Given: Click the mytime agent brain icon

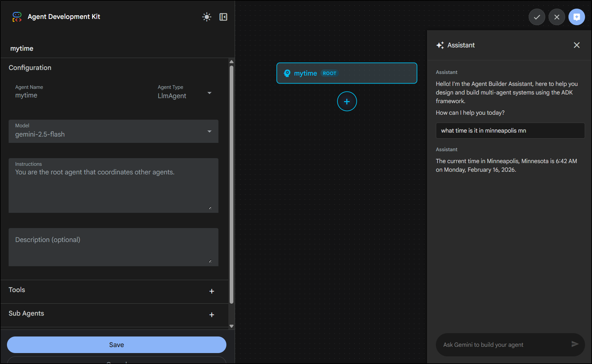Looking at the screenshot, I should (287, 73).
